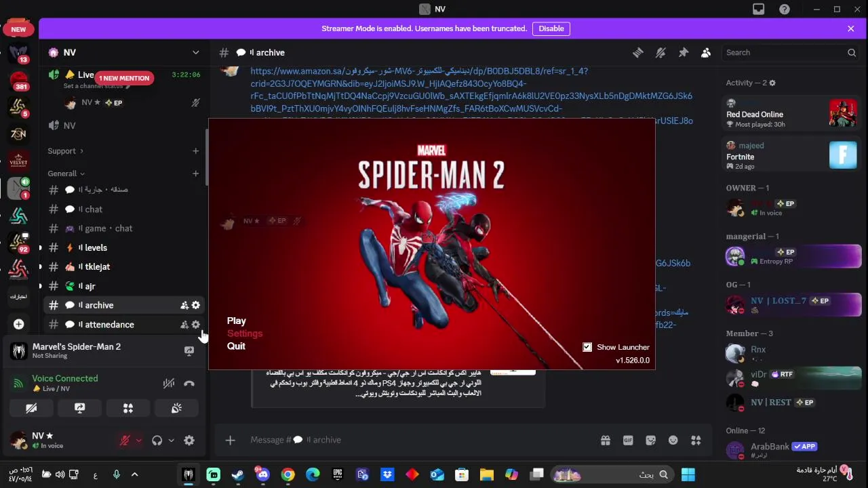Open the attenedance channel
The image size is (868, 488).
(x=123, y=325)
